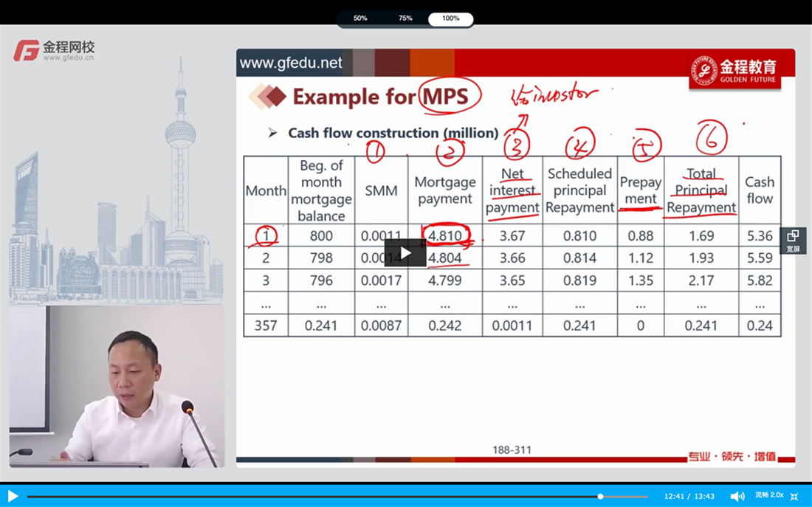Click the prepayment cell '0.88'
812x507 pixels.
(x=641, y=235)
